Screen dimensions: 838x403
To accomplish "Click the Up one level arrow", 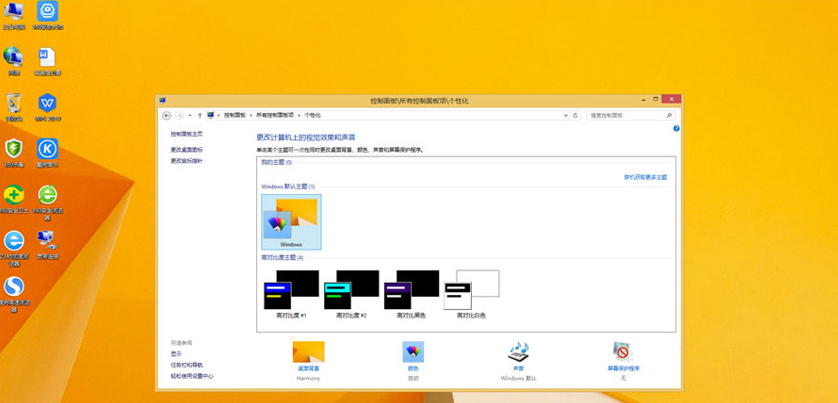I will (199, 115).
